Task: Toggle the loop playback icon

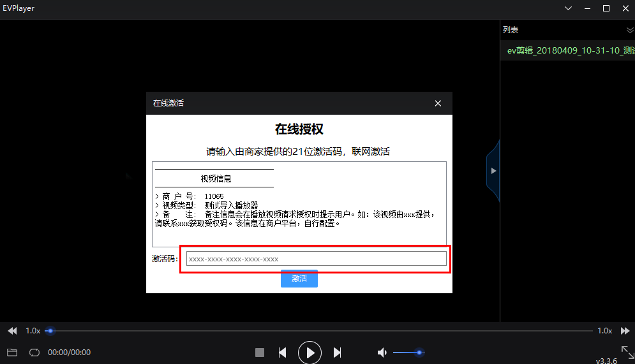Action: tap(34, 352)
